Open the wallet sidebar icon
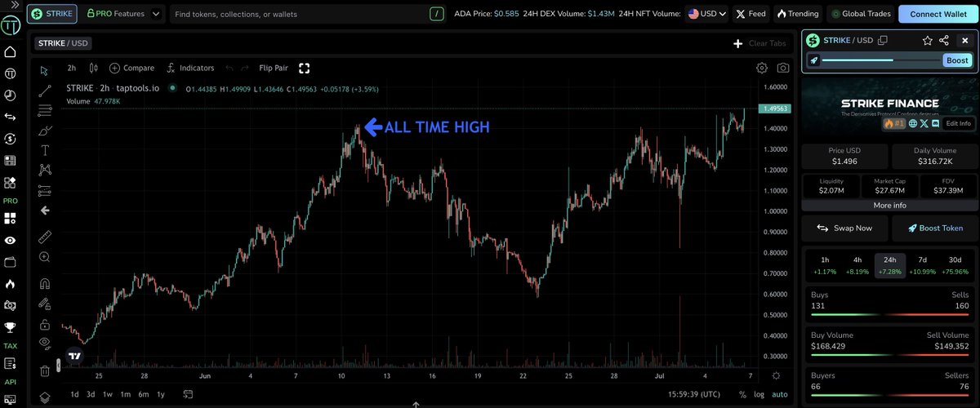The image size is (980, 408). pyautogui.click(x=11, y=263)
